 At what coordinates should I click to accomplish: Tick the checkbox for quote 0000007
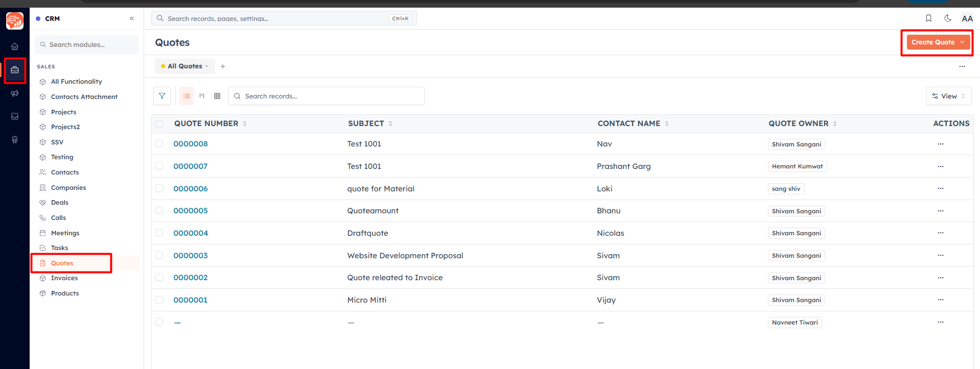[x=159, y=166]
